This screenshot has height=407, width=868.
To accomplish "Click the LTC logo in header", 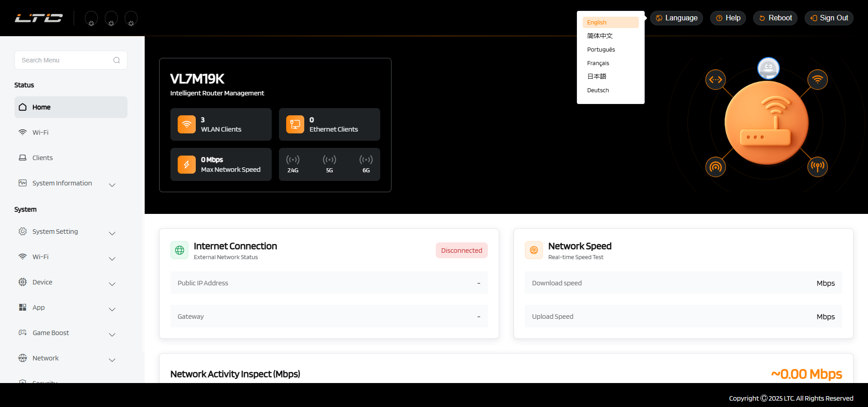I will (39, 18).
